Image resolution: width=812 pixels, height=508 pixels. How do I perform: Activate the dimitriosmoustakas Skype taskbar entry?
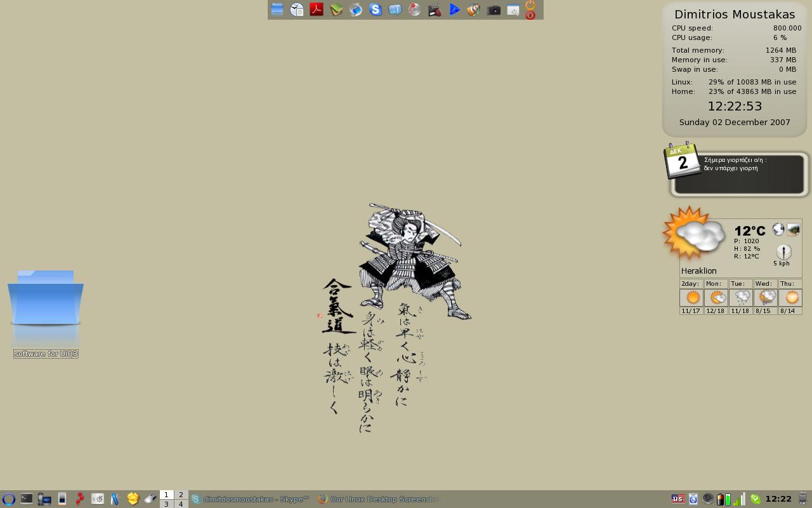tap(251, 499)
